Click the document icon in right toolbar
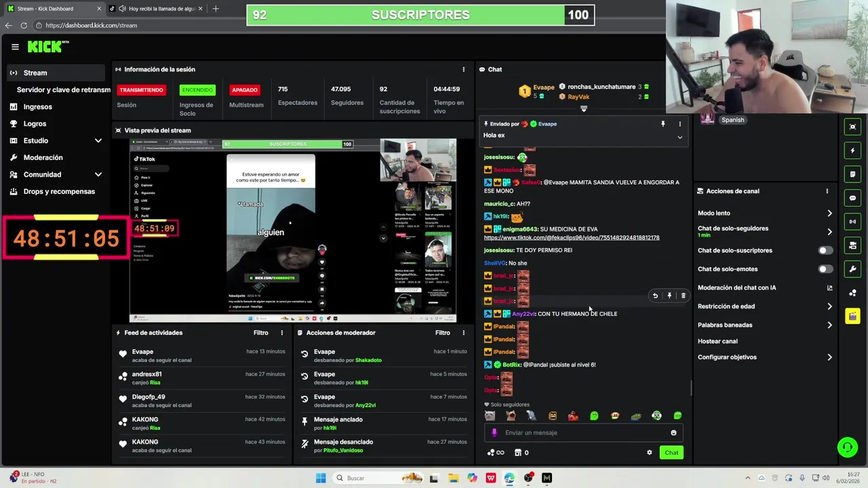The image size is (868, 488). [x=852, y=174]
